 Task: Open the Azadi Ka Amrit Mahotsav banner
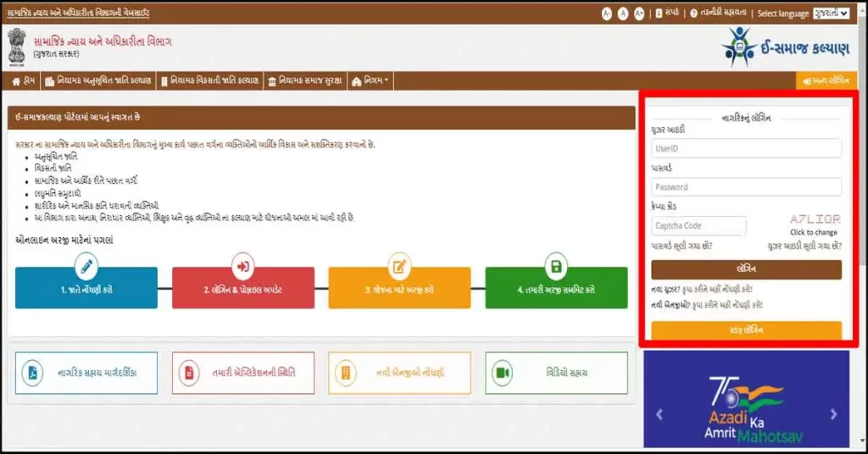pos(746,399)
